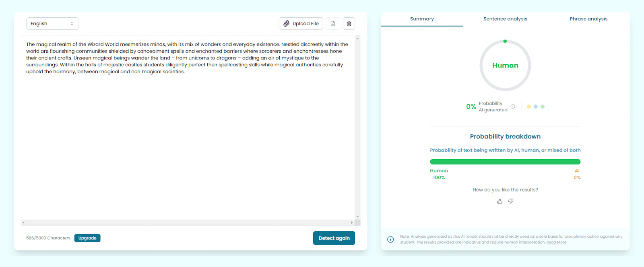This screenshot has width=644, height=267.
Task: Click the note info icon
Action: (390, 239)
